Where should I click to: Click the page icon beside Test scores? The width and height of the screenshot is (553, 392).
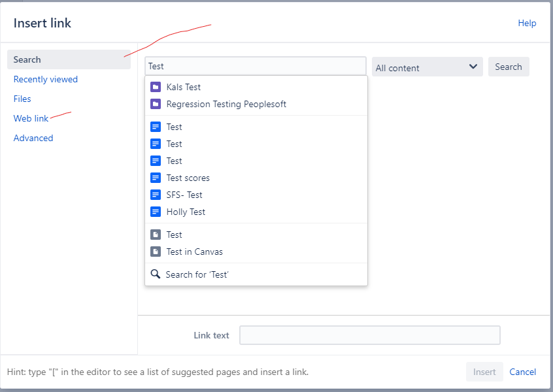tap(155, 178)
